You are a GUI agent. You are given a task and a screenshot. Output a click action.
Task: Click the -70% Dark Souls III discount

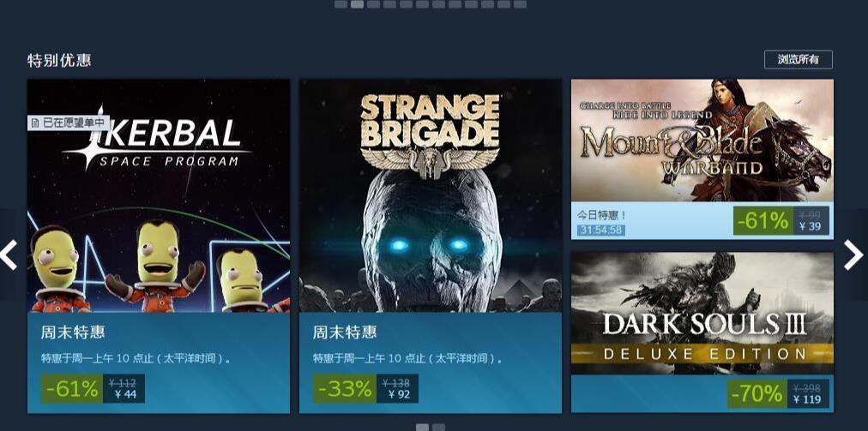[756, 394]
